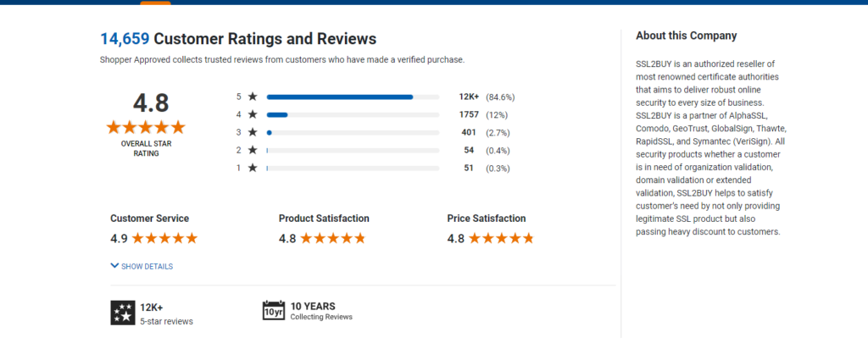The image size is (868, 349).
Task: Click the 12K+ five-star count
Action: click(x=468, y=97)
